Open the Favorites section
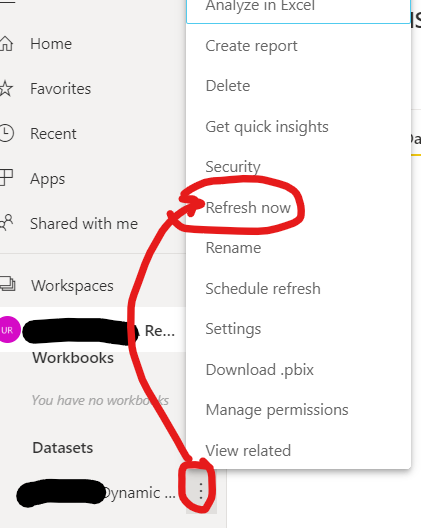 point(60,89)
